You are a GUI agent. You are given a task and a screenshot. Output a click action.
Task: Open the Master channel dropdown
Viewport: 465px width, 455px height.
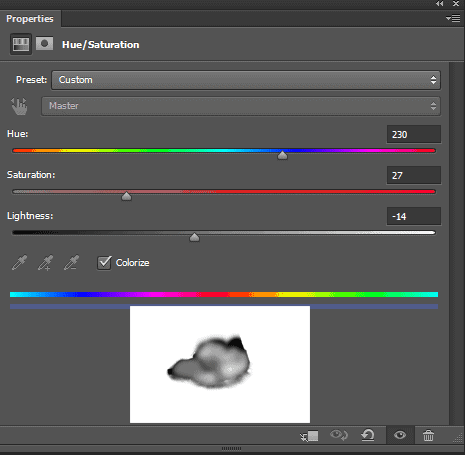[x=241, y=106]
